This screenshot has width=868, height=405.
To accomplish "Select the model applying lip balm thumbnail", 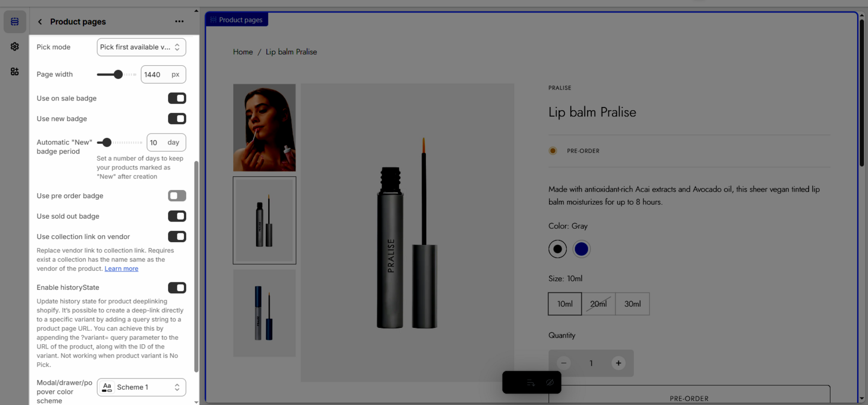I will point(264,128).
